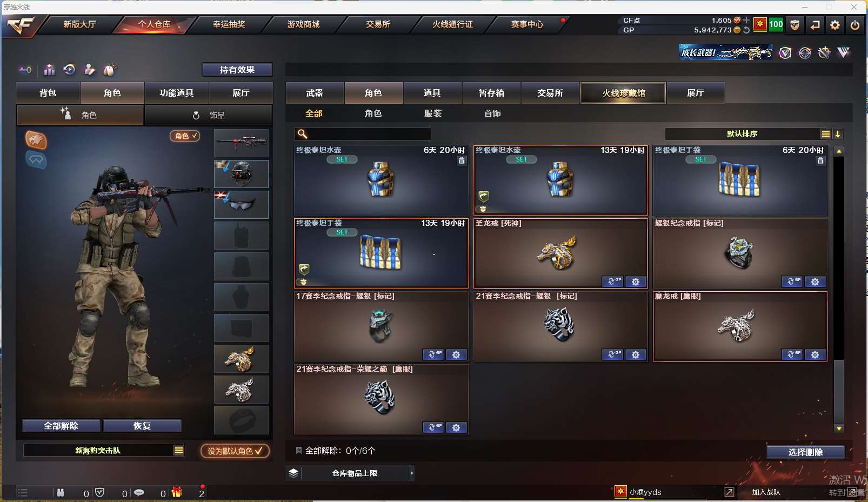Screen dimensions: 868x502
Task: Click the 成长武器 banner icon
Action: click(x=725, y=52)
